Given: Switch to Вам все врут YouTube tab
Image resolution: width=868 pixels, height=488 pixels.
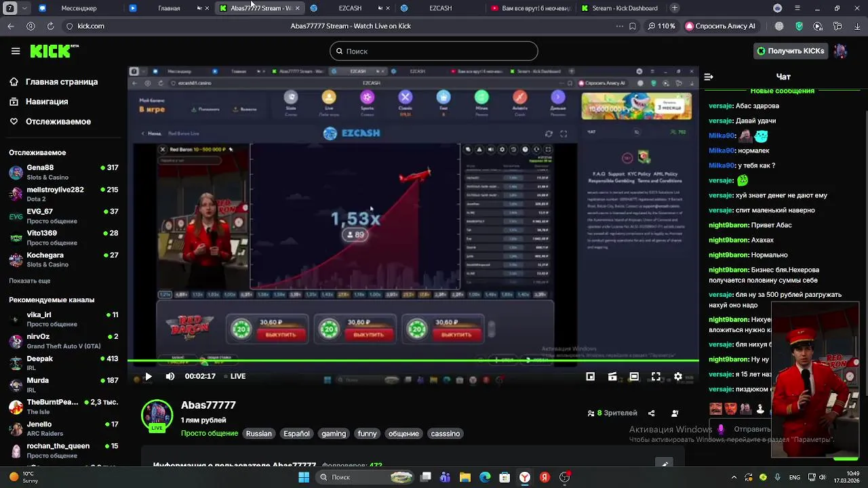Looking at the screenshot, I should click(532, 8).
